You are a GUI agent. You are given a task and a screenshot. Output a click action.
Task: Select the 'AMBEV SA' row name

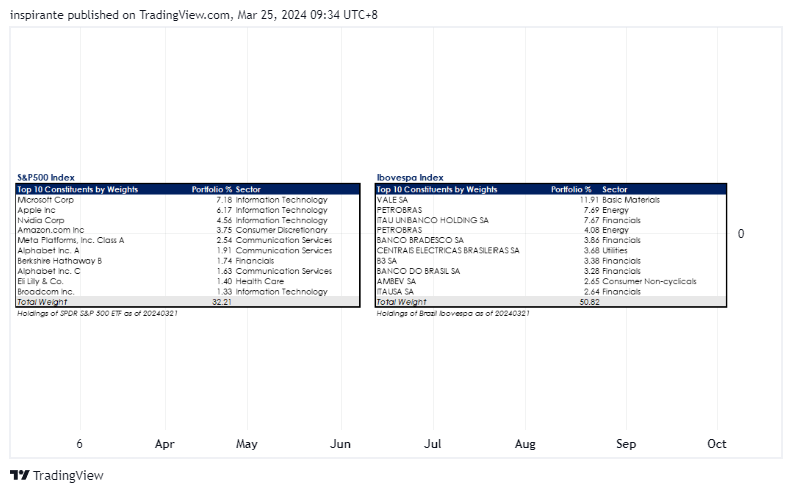coord(396,281)
